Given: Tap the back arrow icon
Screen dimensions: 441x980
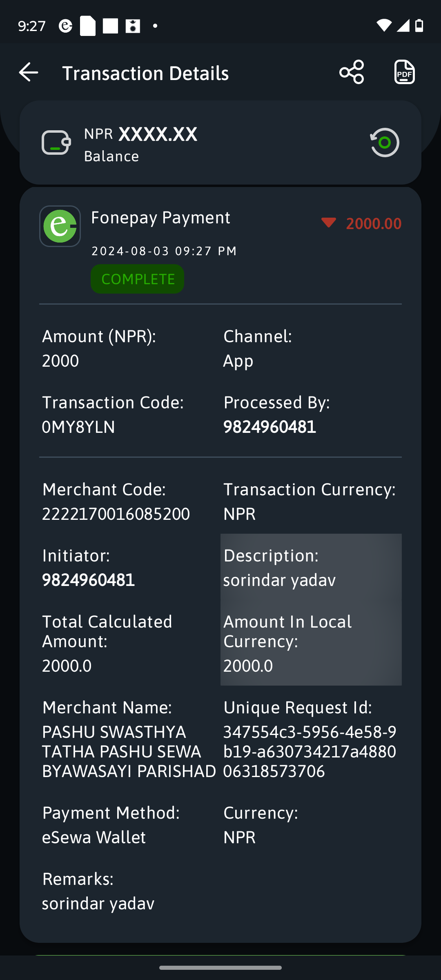Looking at the screenshot, I should click(29, 72).
